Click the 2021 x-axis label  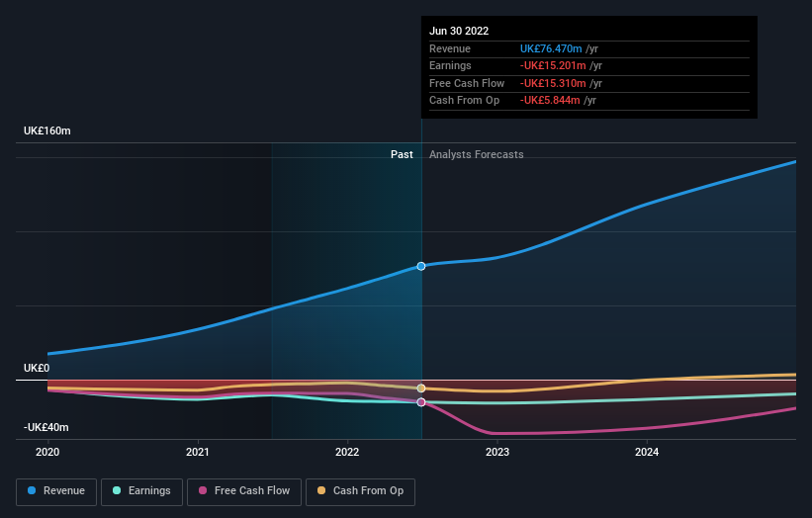(197, 452)
